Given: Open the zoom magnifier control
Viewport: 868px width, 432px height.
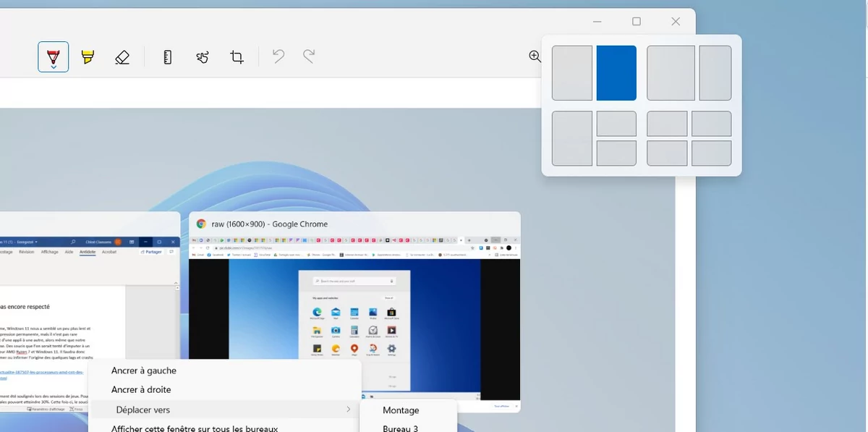Looking at the screenshot, I should pyautogui.click(x=535, y=56).
